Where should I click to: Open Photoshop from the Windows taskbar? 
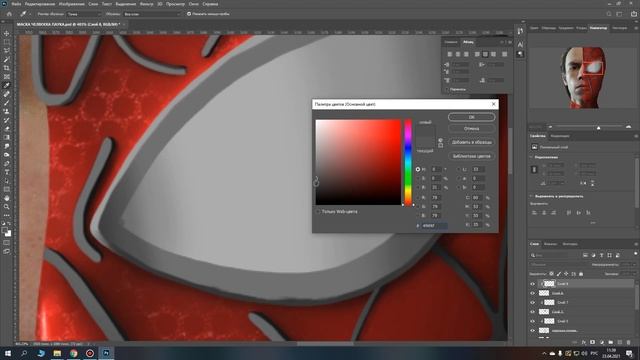(106, 353)
